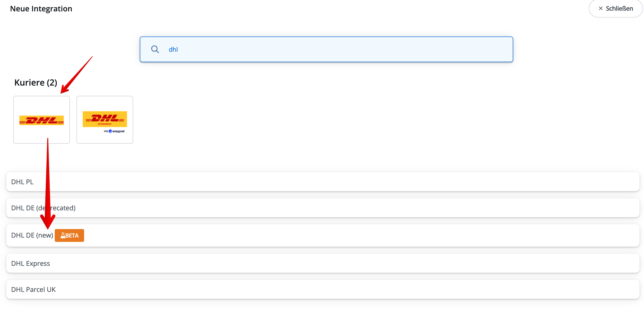Click the Kuriere (2) section heading
The image size is (644, 313).
tap(36, 83)
